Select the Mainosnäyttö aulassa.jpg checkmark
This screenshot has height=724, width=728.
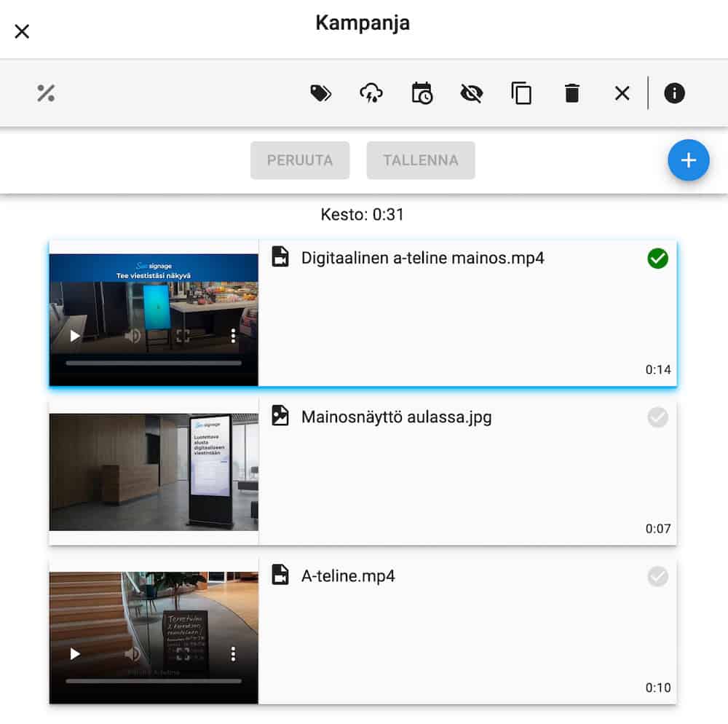(657, 417)
